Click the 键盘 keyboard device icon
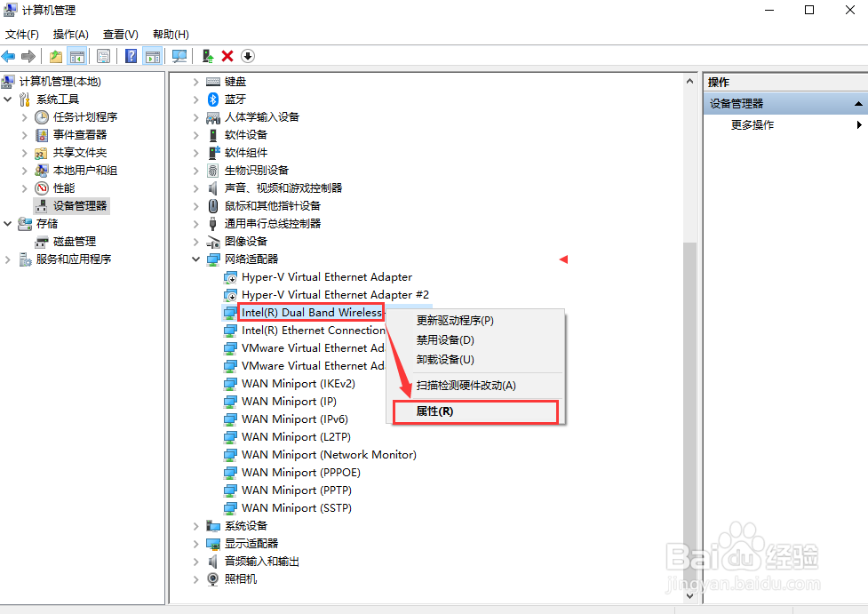This screenshot has width=868, height=614. point(213,82)
